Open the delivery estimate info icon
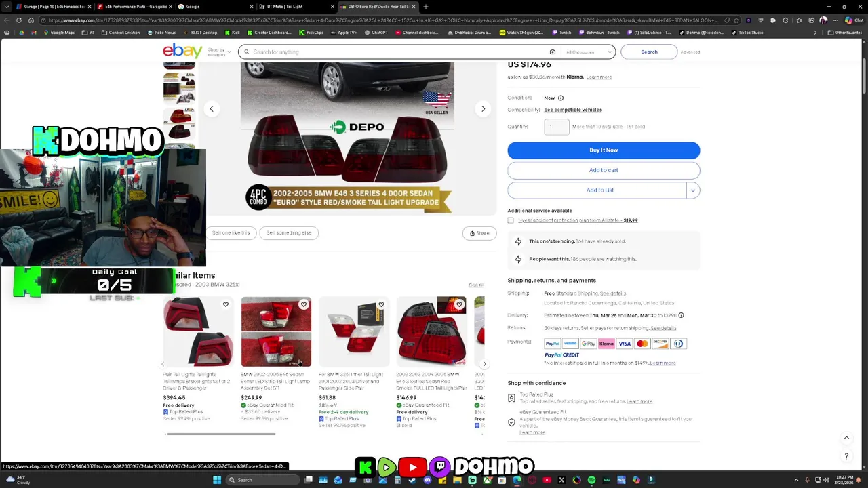The image size is (868, 488). click(x=681, y=315)
